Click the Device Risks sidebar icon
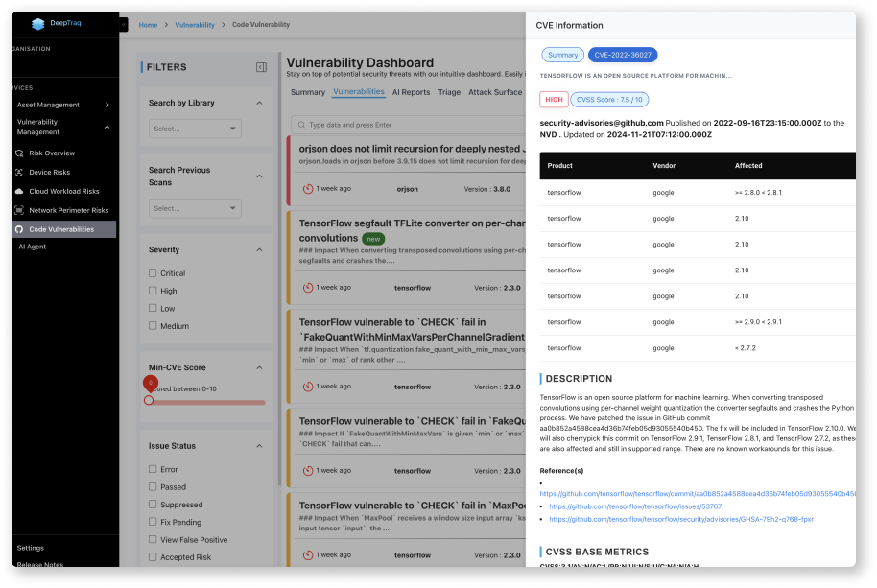This screenshot has width=877, height=588. pyautogui.click(x=19, y=172)
